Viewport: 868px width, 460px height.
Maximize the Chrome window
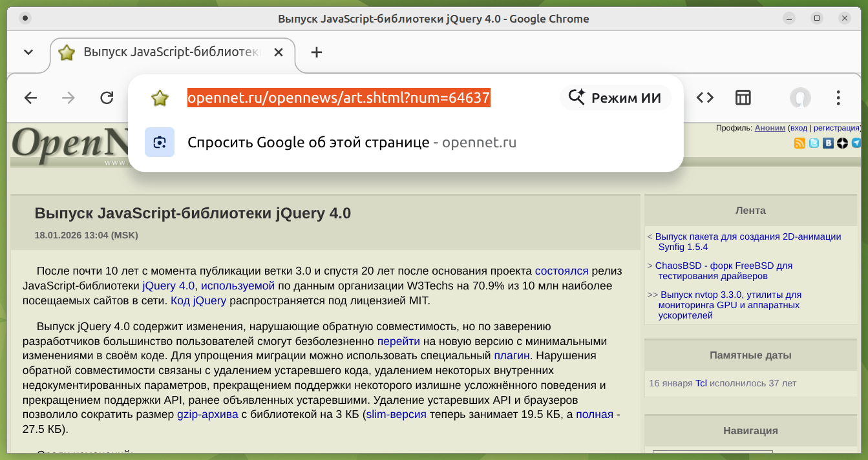pos(817,19)
